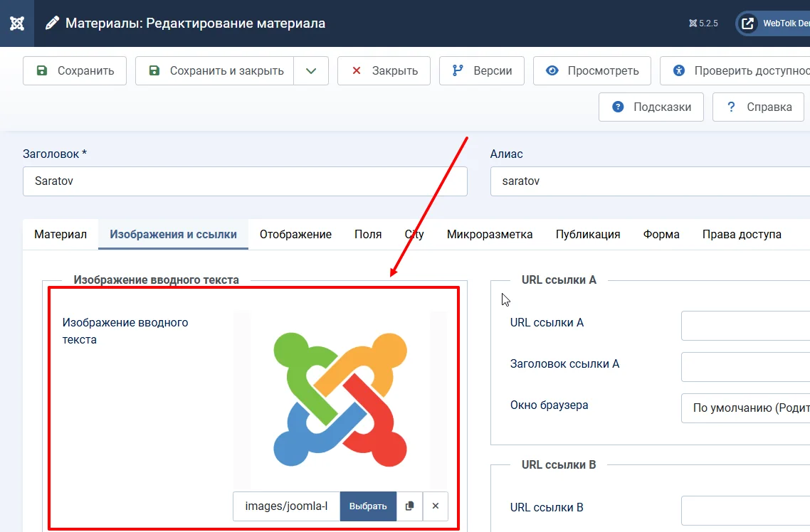810x532 pixels.
Task: Click the copy image path icon
Action: 410,506
